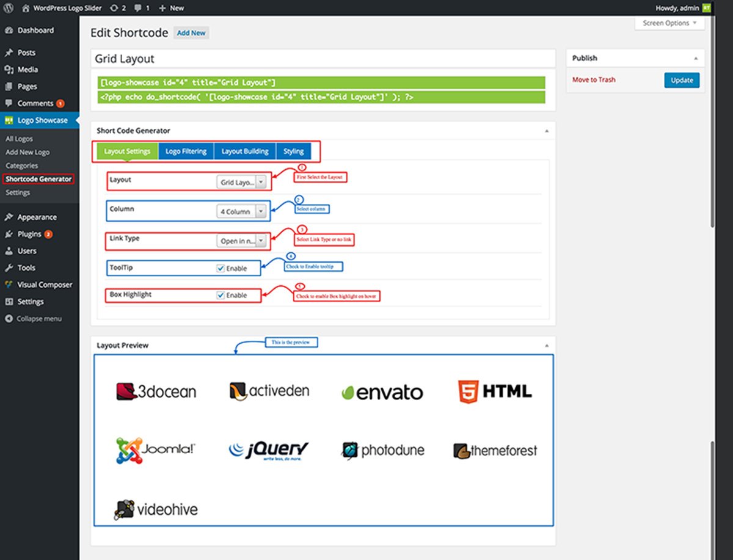Click the plus New icon in admin bar
The height and width of the screenshot is (560, 733).
(162, 8)
